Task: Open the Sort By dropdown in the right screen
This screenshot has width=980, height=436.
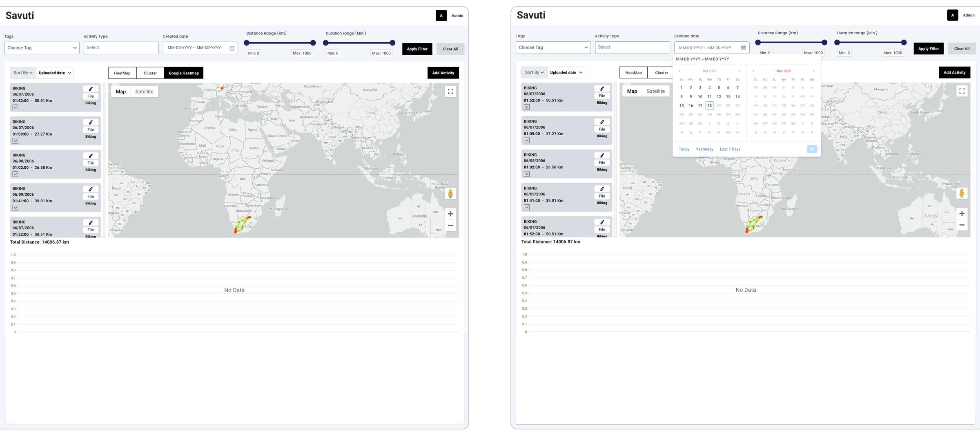Action: pyautogui.click(x=534, y=72)
